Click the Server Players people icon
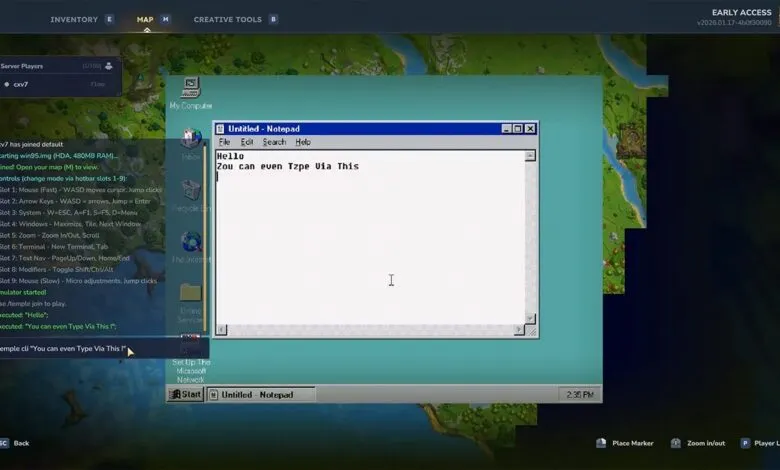This screenshot has height=470, width=780. pos(108,66)
